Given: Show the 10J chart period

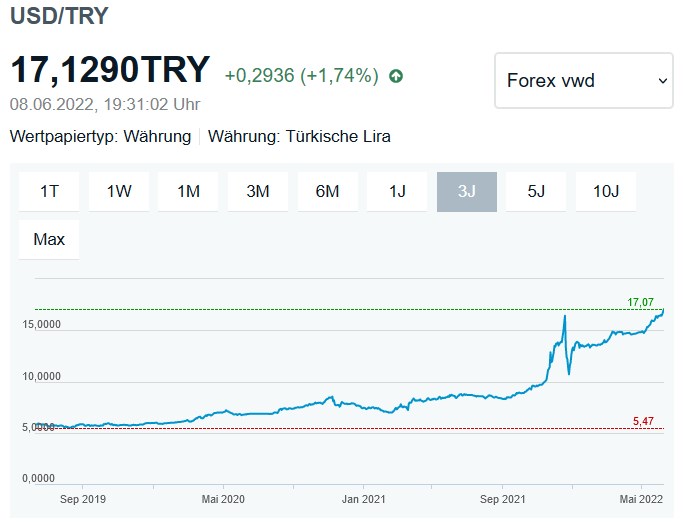Looking at the screenshot, I should [606, 192].
